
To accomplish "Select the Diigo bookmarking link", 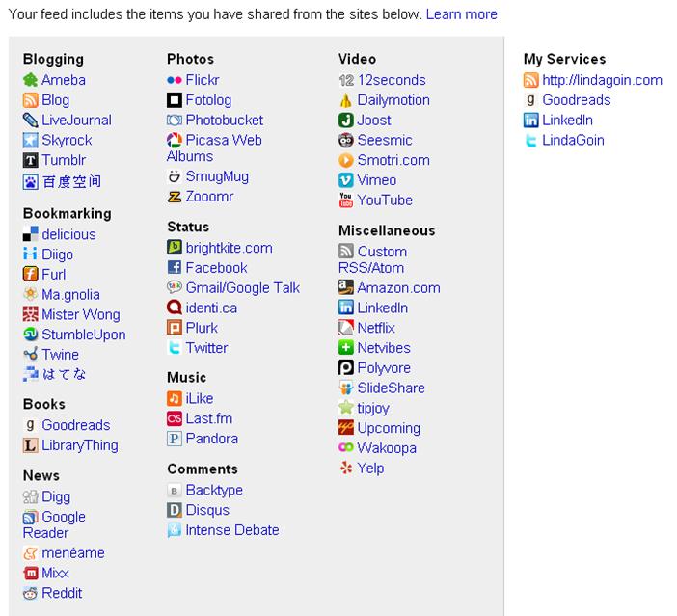I will point(58,254).
